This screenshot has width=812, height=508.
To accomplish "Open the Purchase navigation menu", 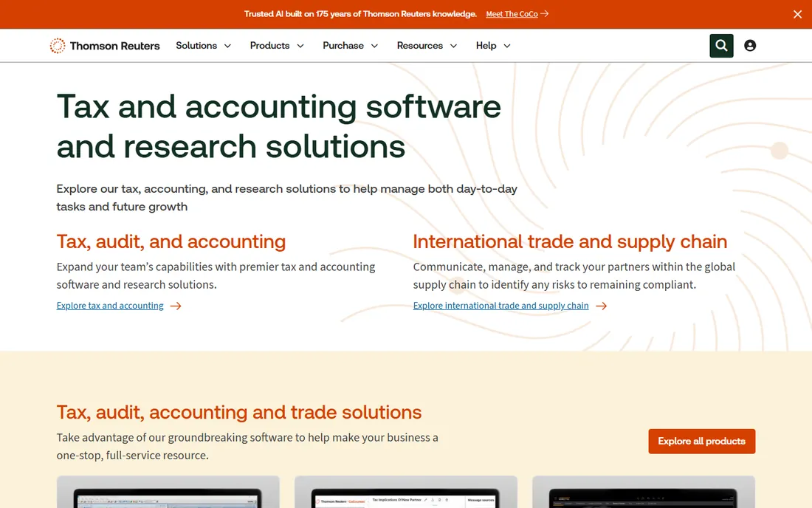I will (343, 46).
